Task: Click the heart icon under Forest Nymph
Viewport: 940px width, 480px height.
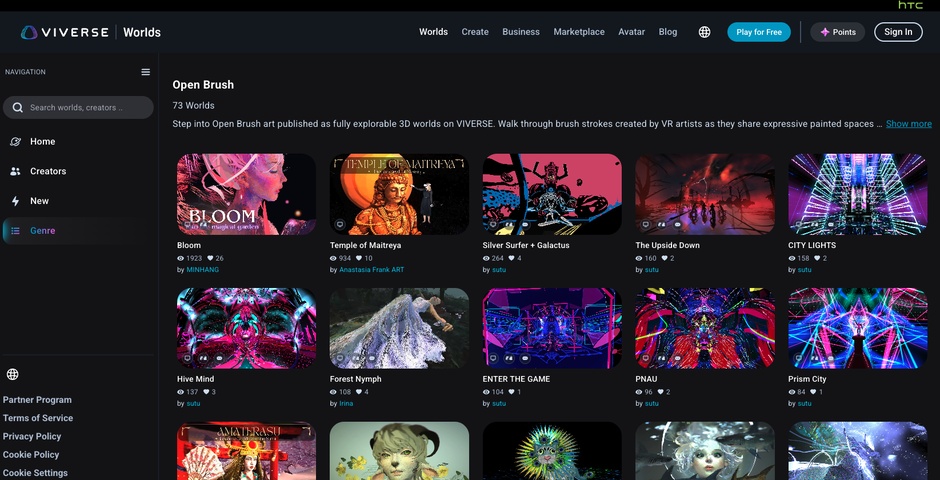Action: [358, 392]
